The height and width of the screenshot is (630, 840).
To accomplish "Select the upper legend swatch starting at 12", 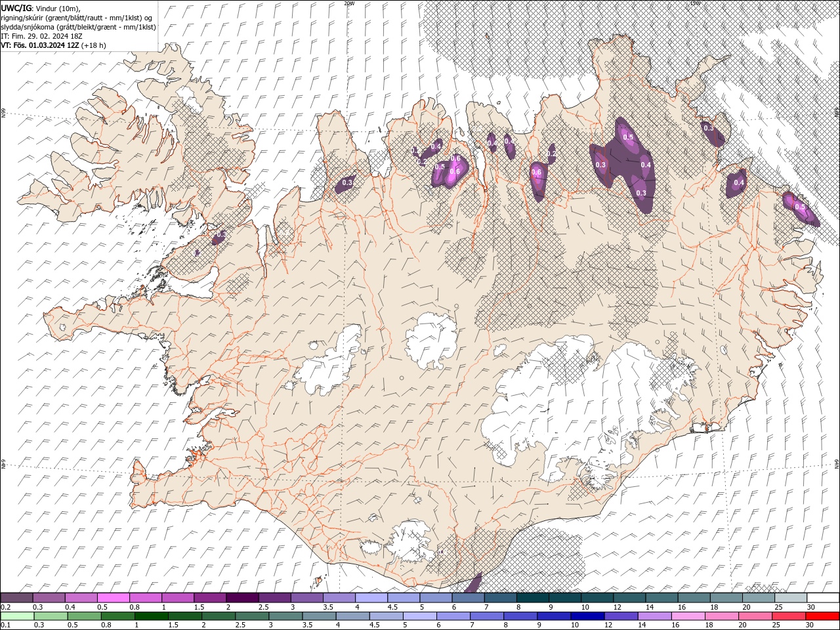I will pyautogui.click(x=629, y=597).
